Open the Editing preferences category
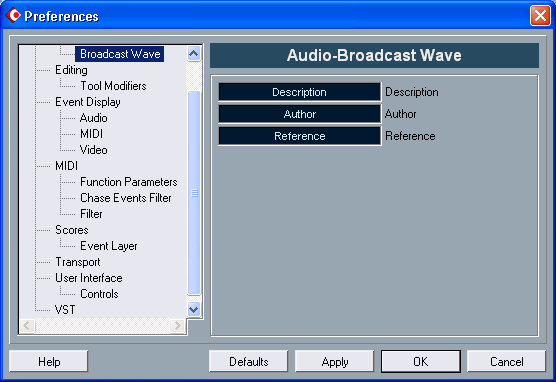This screenshot has width=556, height=382. [x=71, y=70]
